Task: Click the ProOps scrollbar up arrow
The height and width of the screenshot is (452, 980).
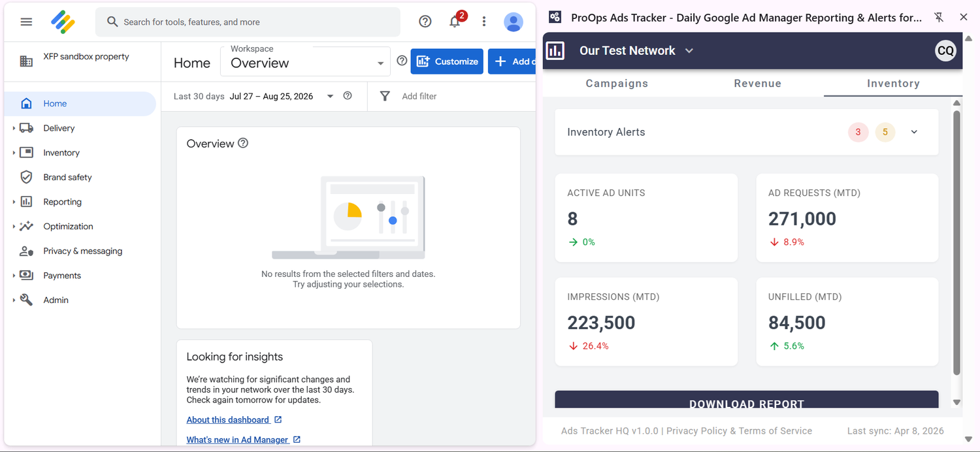Action: click(x=956, y=103)
